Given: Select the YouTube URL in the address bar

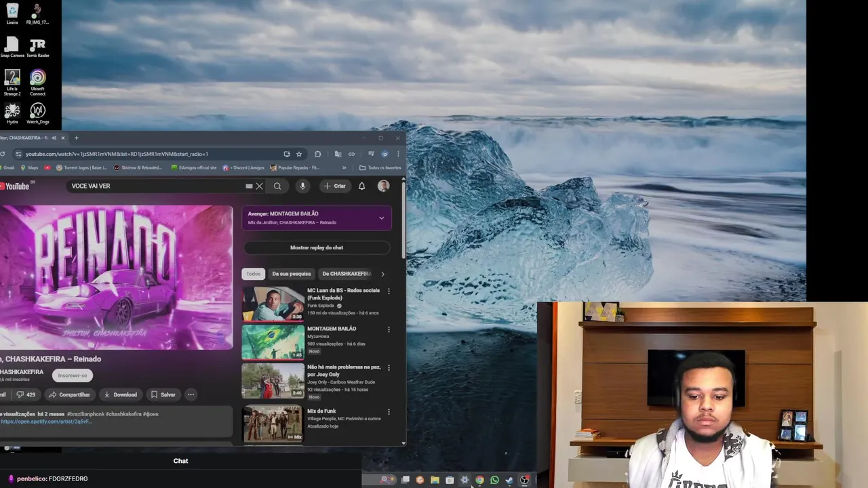Looking at the screenshot, I should pos(117,154).
